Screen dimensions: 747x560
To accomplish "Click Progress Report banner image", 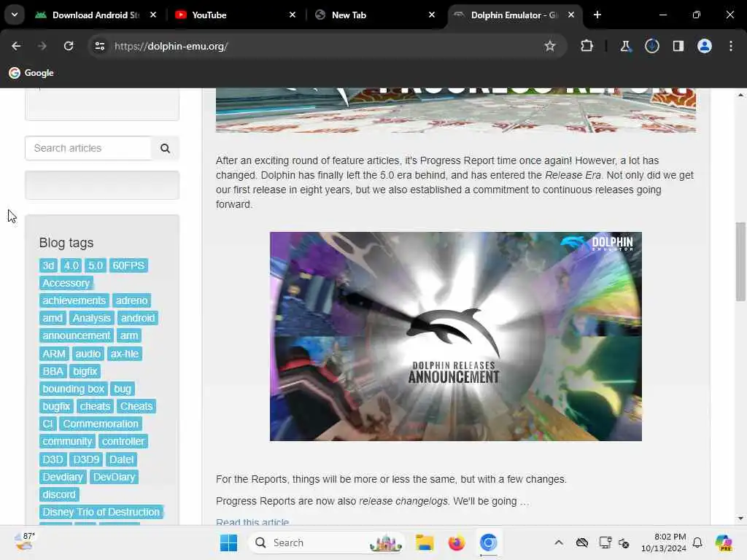I will (x=455, y=110).
